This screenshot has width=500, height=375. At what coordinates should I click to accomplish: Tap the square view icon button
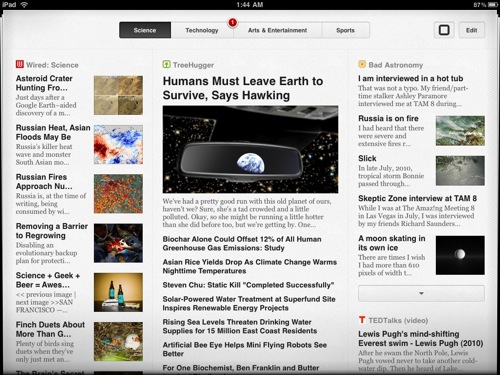pos(444,30)
